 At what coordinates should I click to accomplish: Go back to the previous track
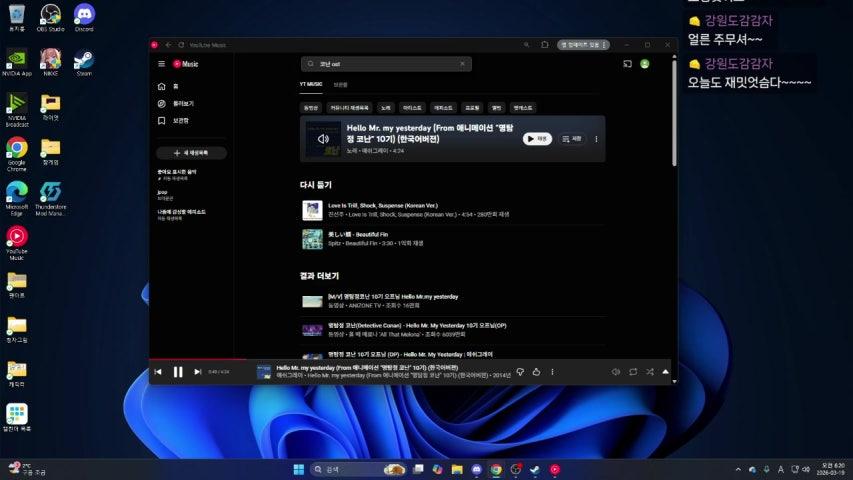coord(158,372)
